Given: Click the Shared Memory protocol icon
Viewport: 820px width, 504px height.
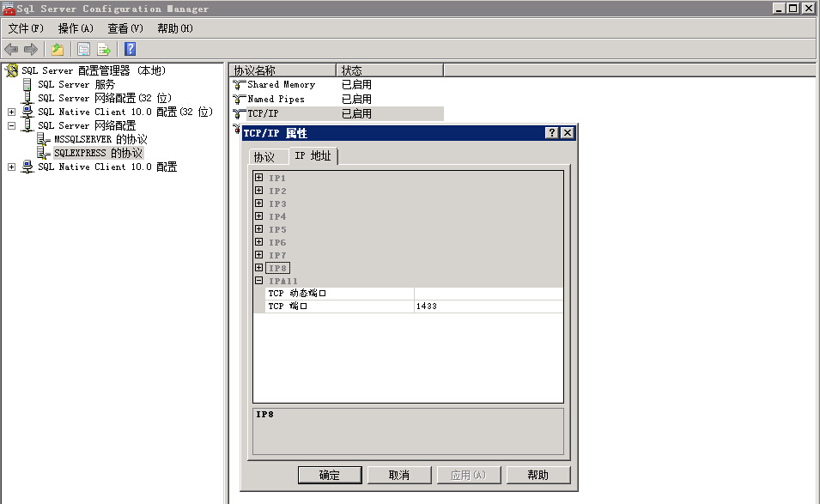Looking at the screenshot, I should point(240,85).
